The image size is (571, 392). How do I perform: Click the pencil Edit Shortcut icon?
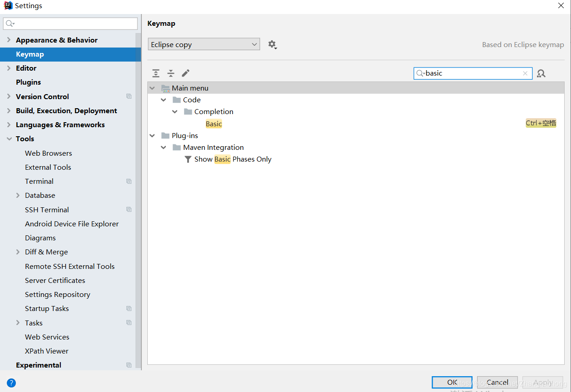[x=185, y=73]
